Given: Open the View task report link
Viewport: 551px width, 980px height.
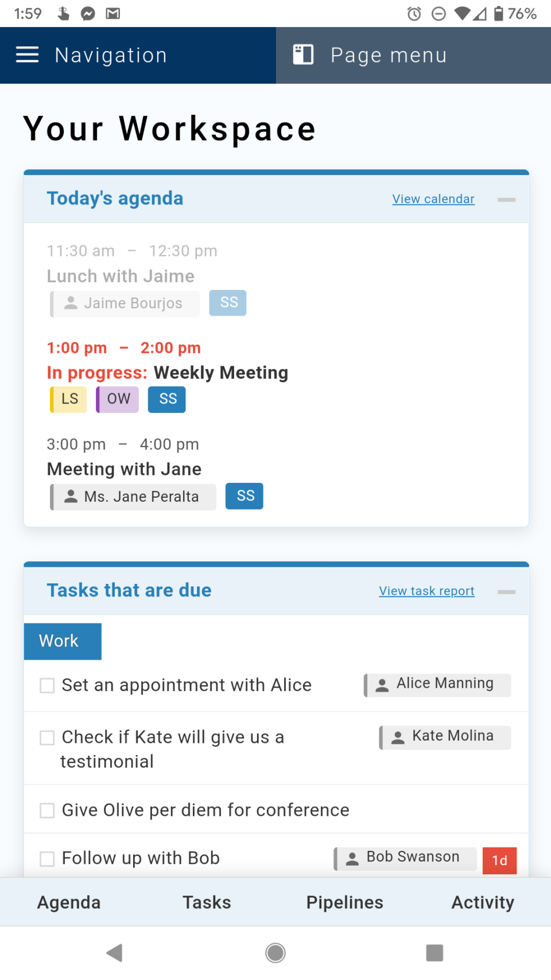Looking at the screenshot, I should [426, 591].
